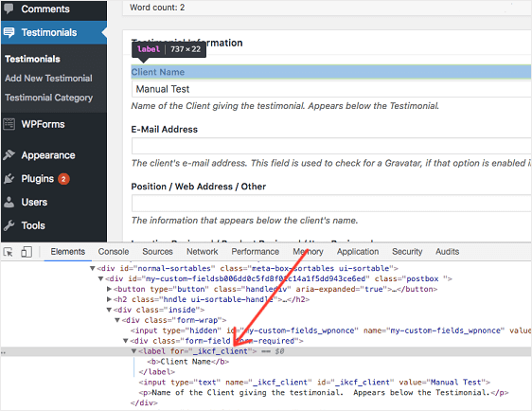Switch to the Network tab
This screenshot has width=532, height=411.
pos(203,252)
